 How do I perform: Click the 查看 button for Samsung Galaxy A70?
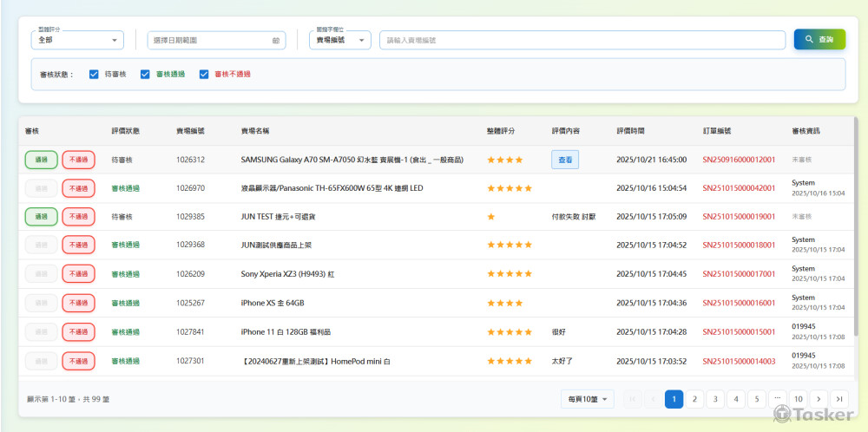click(565, 160)
